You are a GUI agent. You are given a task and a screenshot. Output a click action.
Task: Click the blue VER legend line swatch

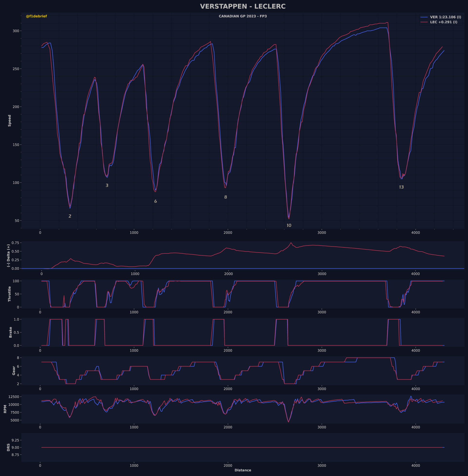pyautogui.click(x=424, y=17)
